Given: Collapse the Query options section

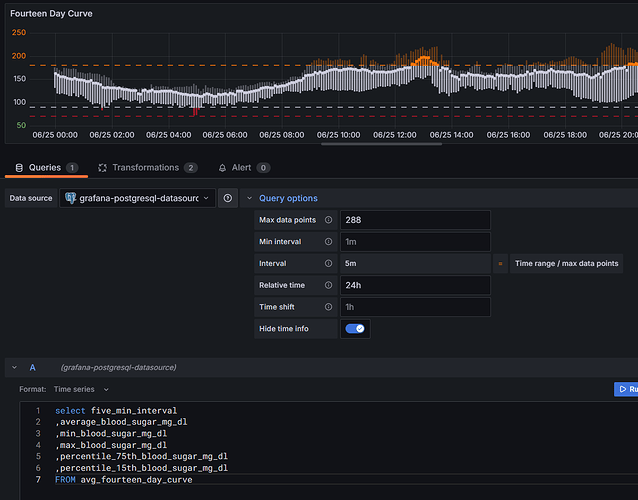Looking at the screenshot, I should pyautogui.click(x=249, y=199).
